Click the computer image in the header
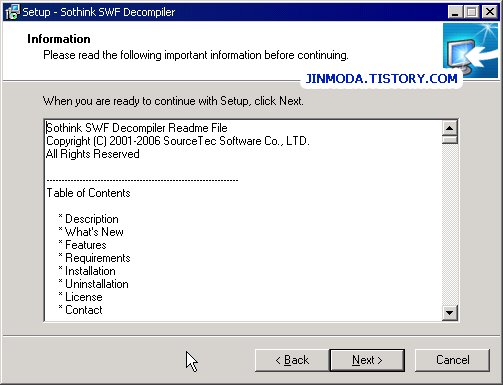Screen dimensions: 503x385 [471, 50]
